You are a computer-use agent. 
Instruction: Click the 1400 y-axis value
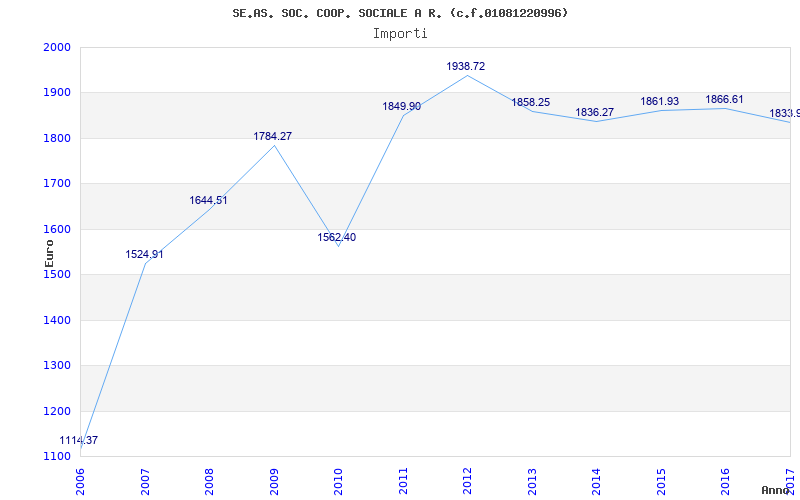point(57,320)
